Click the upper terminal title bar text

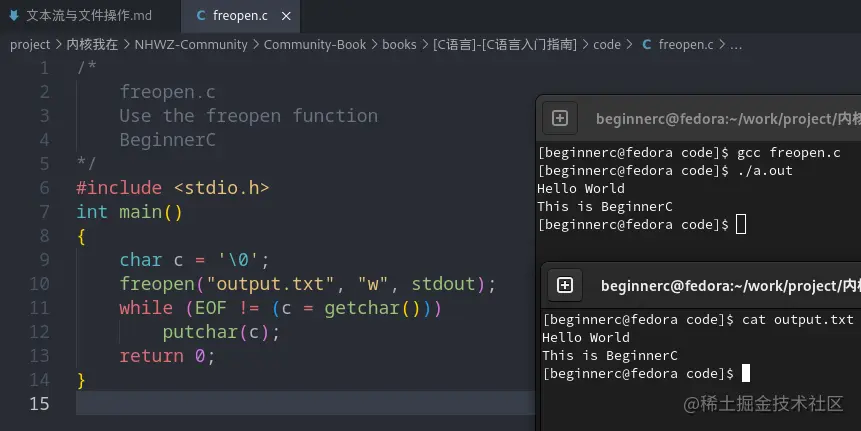pos(728,119)
